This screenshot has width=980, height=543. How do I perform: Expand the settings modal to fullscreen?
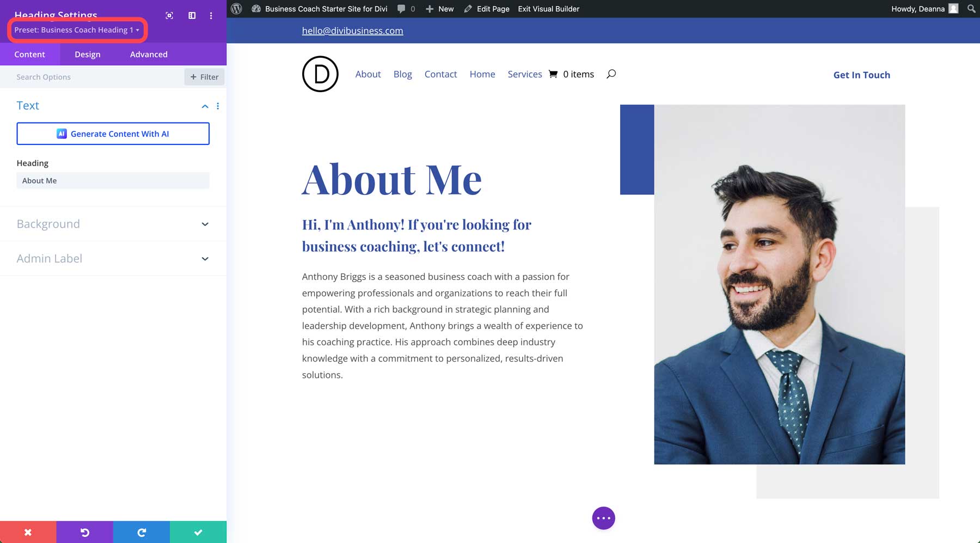pyautogui.click(x=169, y=15)
